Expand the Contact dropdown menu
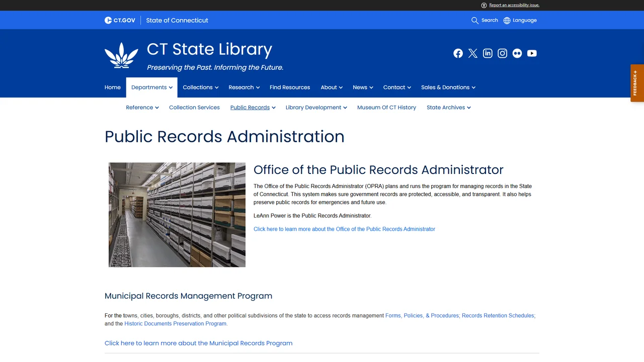 click(397, 87)
